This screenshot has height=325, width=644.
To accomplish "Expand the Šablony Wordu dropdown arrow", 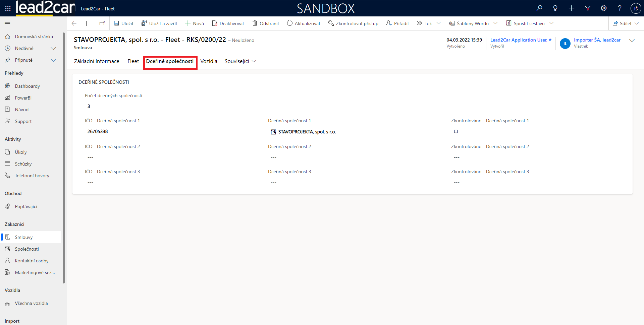I will (x=495, y=23).
